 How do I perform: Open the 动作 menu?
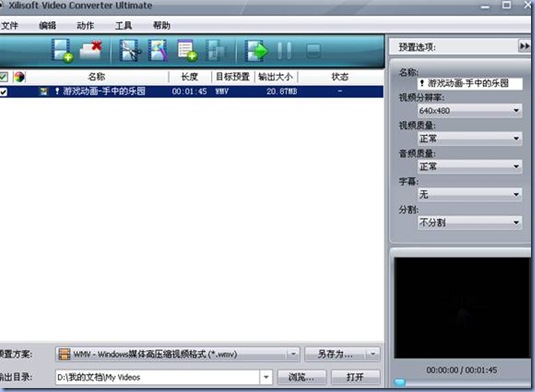click(85, 25)
